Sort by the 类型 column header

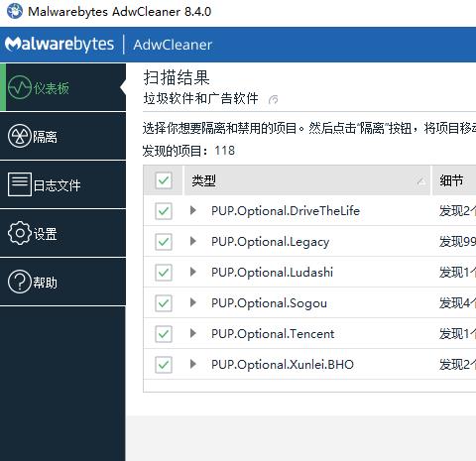pyautogui.click(x=307, y=180)
